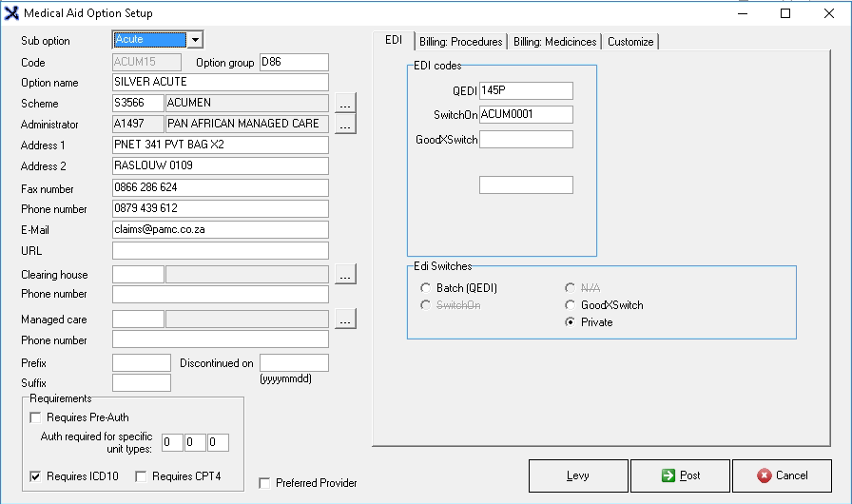Expand the Sub option dropdown arrow

pos(194,40)
